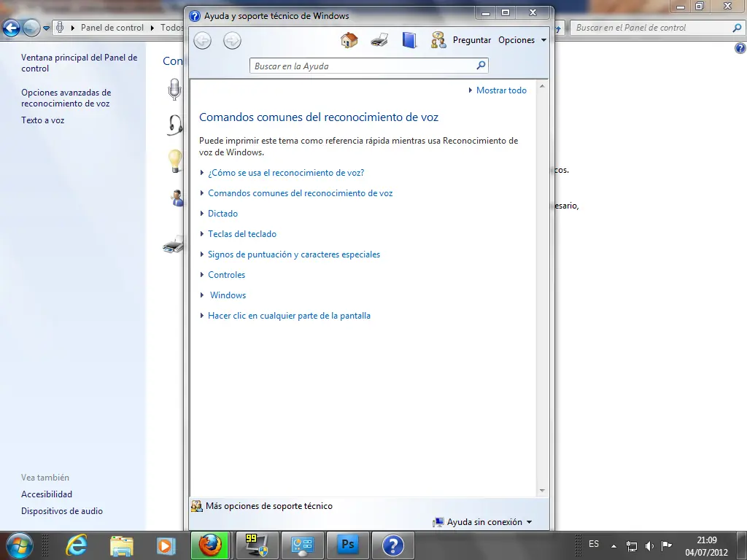Click ES language indicator in taskbar
The image size is (747, 560).
click(x=594, y=544)
